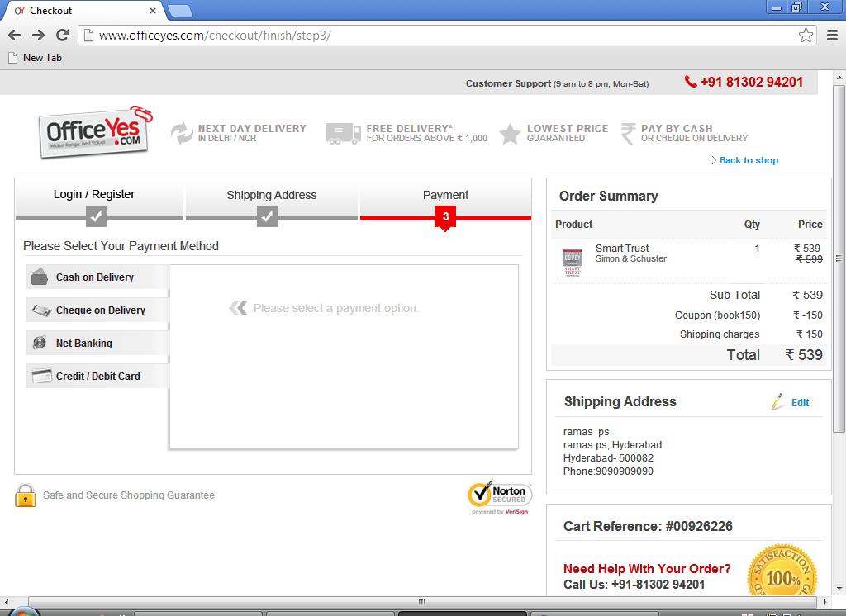846x616 pixels.
Task: Click the pencil icon beside Edit
Action: pyautogui.click(x=777, y=402)
